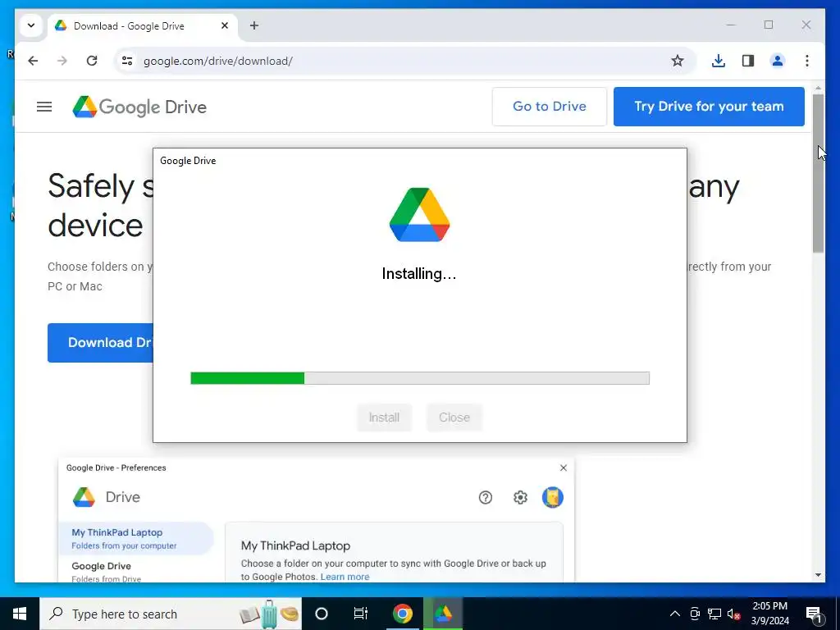The height and width of the screenshot is (630, 840).
Task: Click scrollbar down arrow
Action: (818, 575)
